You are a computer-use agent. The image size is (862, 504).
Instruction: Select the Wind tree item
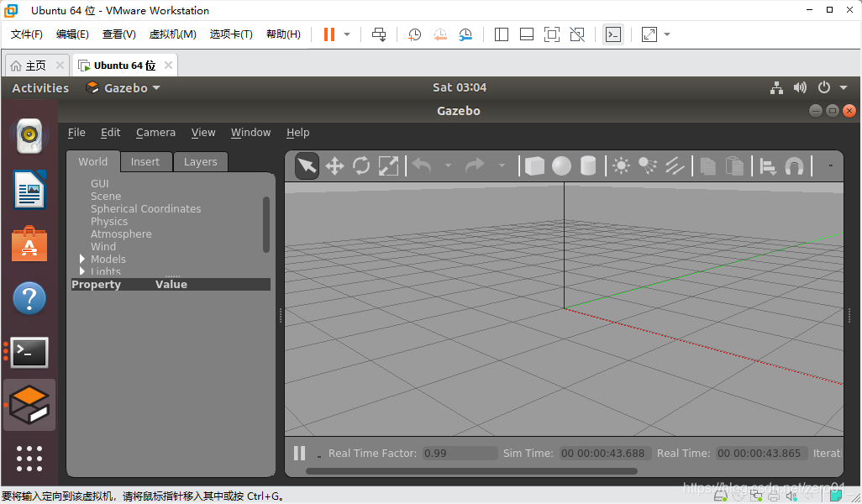point(103,247)
